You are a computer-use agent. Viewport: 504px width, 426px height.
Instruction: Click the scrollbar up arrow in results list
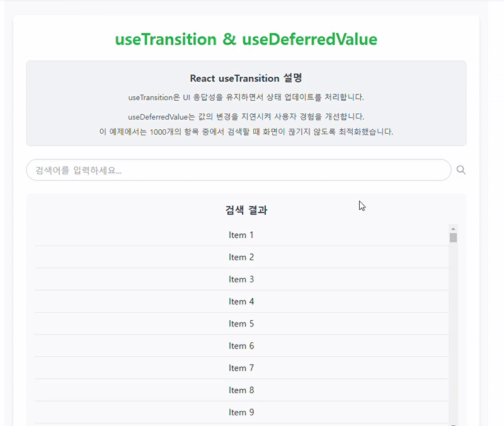[453, 229]
